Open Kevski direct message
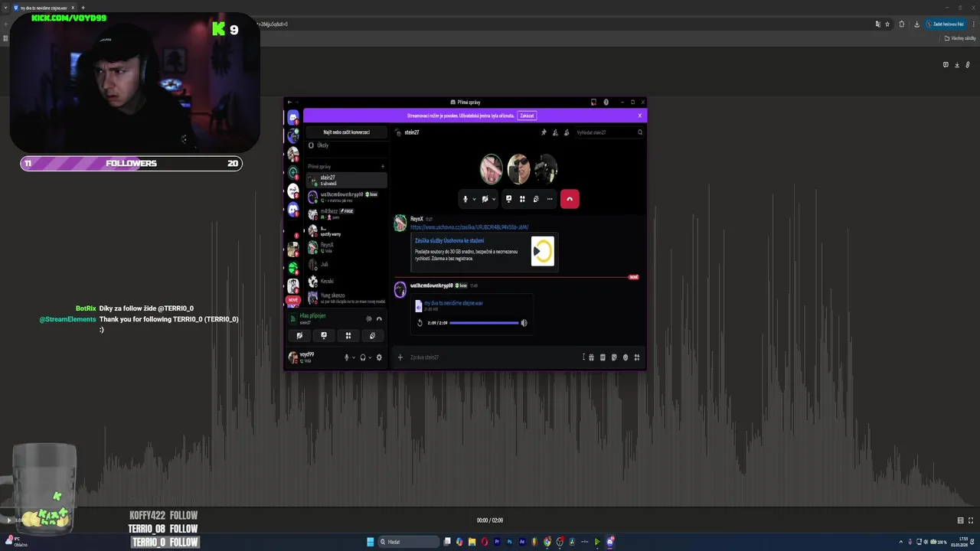980x551 pixels. pyautogui.click(x=346, y=281)
